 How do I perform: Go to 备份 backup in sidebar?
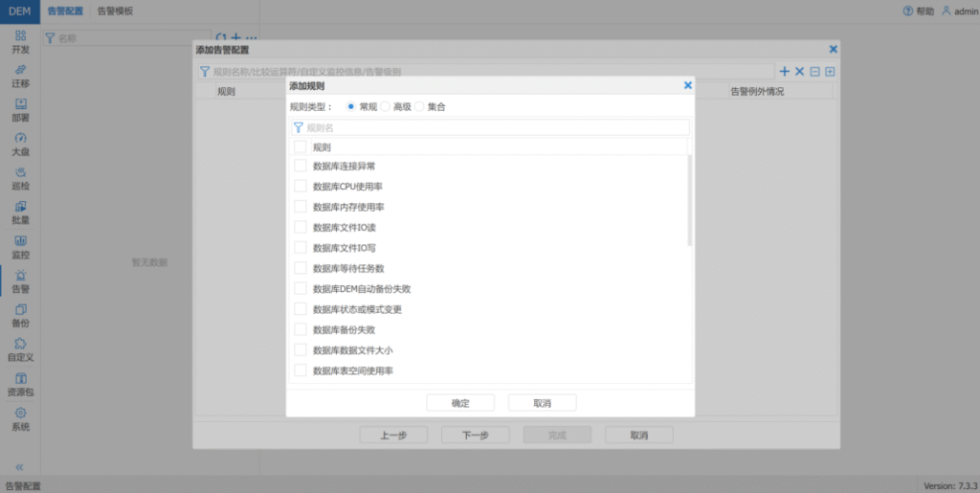tap(20, 315)
